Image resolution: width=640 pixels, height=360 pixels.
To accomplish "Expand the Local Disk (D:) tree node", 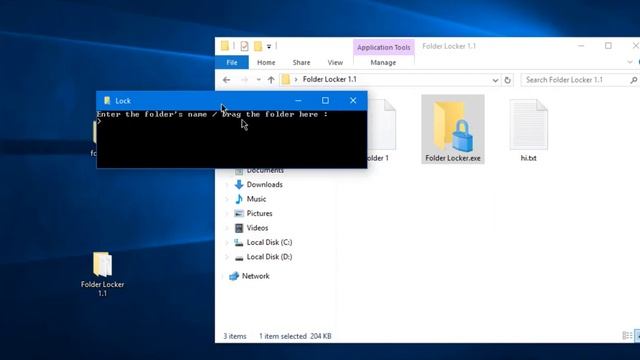I will (227, 257).
